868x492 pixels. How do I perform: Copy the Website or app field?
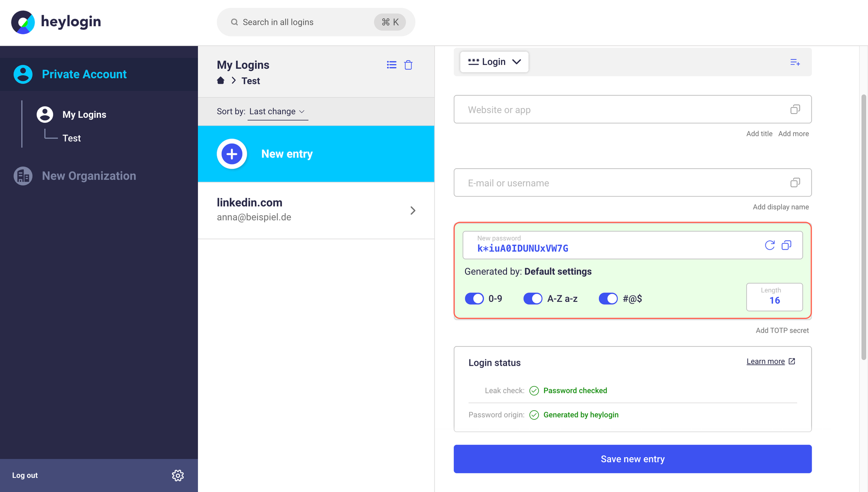point(795,109)
